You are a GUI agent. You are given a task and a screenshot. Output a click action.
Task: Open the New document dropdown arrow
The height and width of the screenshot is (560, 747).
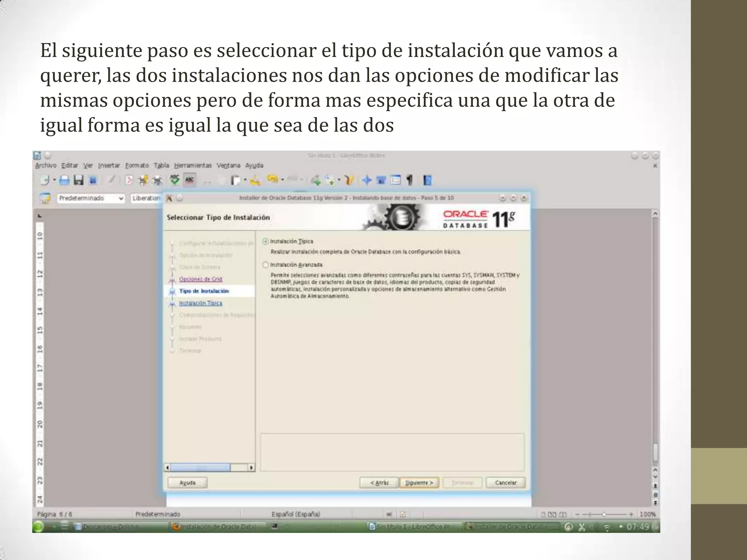(x=54, y=180)
